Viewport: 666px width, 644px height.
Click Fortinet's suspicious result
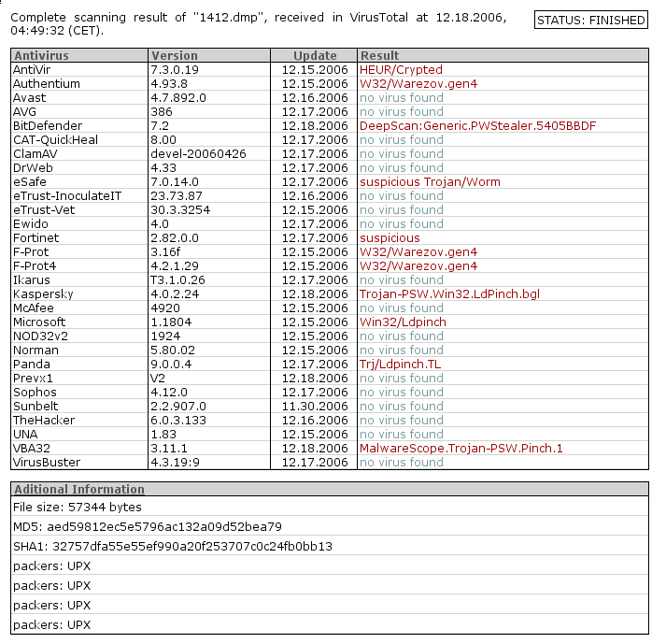[x=390, y=238]
